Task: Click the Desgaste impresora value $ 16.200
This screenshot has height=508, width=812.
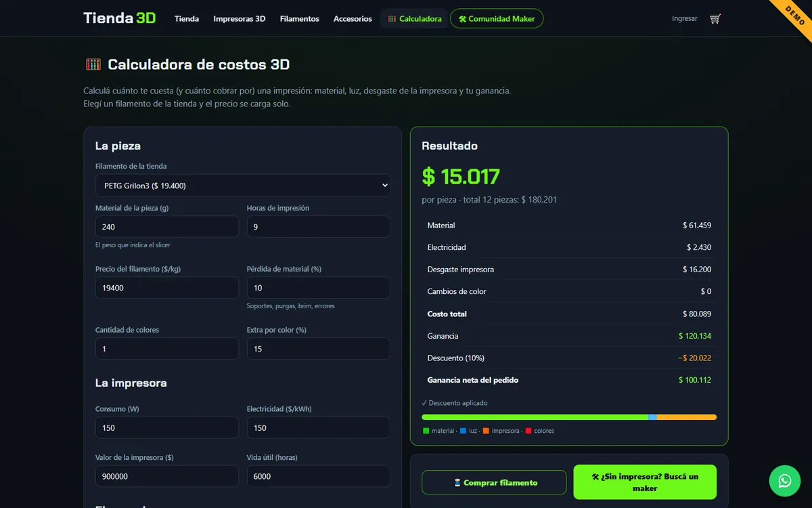Action: point(697,270)
